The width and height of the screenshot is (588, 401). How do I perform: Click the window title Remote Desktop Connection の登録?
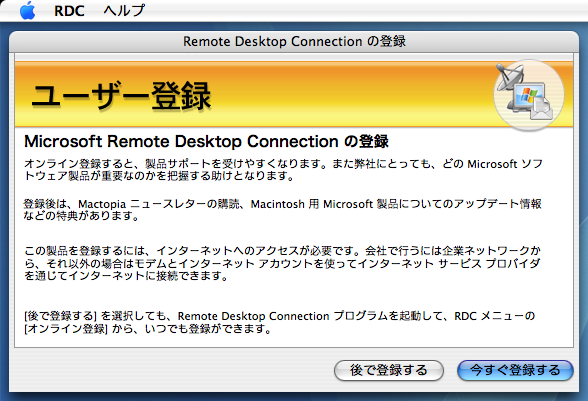click(294, 41)
